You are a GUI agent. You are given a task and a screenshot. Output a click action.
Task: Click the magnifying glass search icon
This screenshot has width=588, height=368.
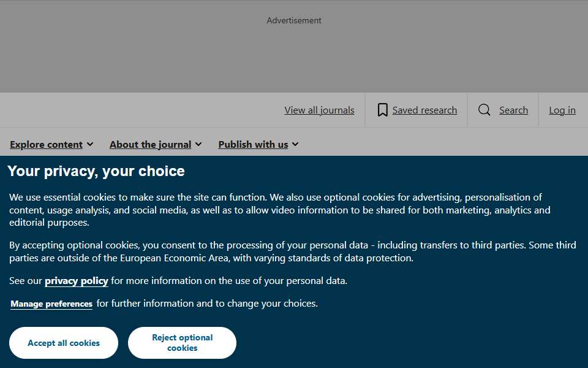[484, 110]
